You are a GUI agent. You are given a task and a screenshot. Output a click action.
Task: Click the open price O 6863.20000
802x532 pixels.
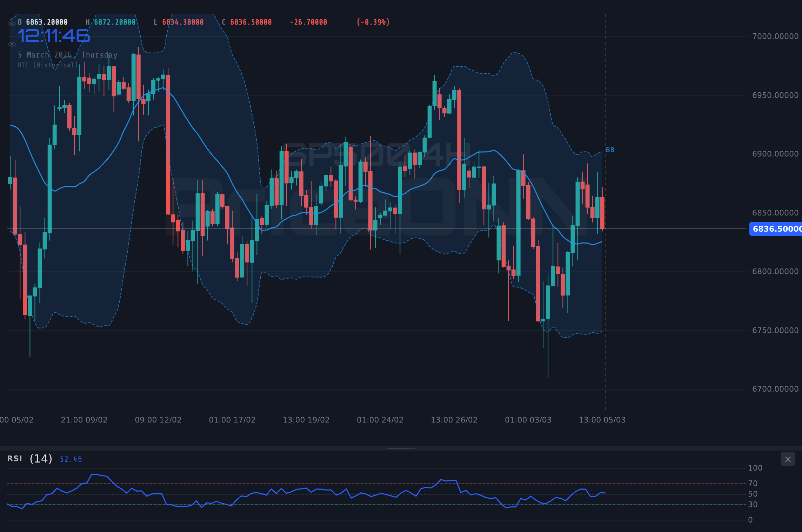tap(42, 22)
